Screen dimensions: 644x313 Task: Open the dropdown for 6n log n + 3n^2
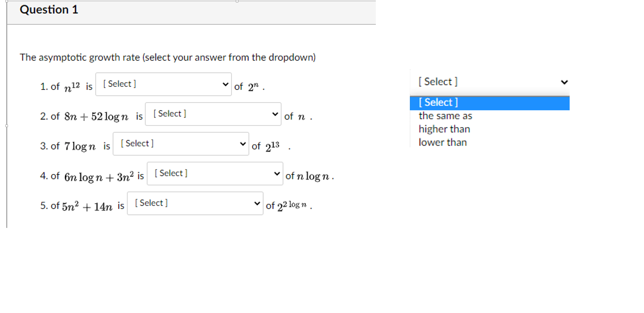click(215, 174)
